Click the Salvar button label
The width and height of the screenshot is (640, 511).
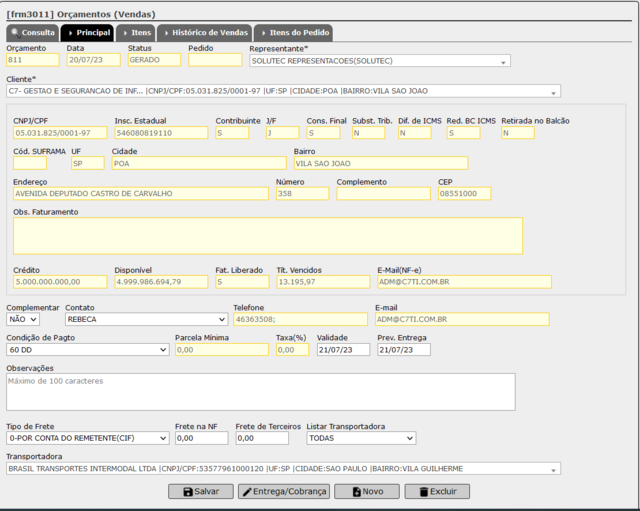pos(207,491)
